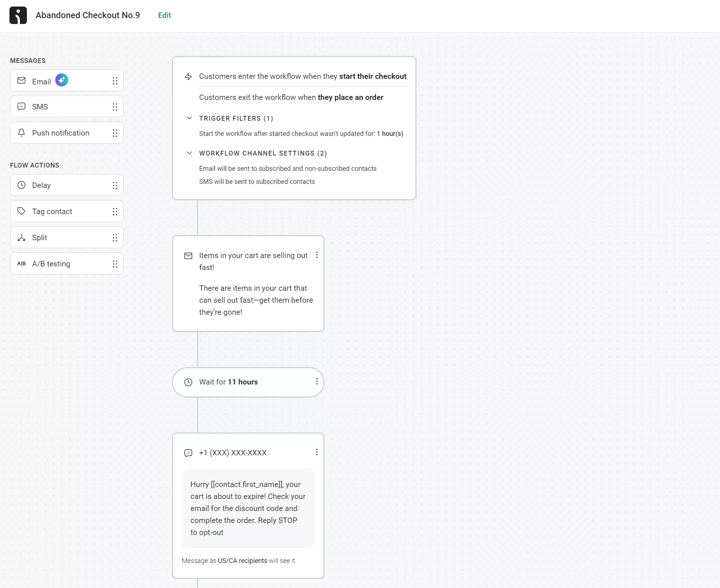Select the SMS message block
This screenshot has height=588, width=720.
67,107
